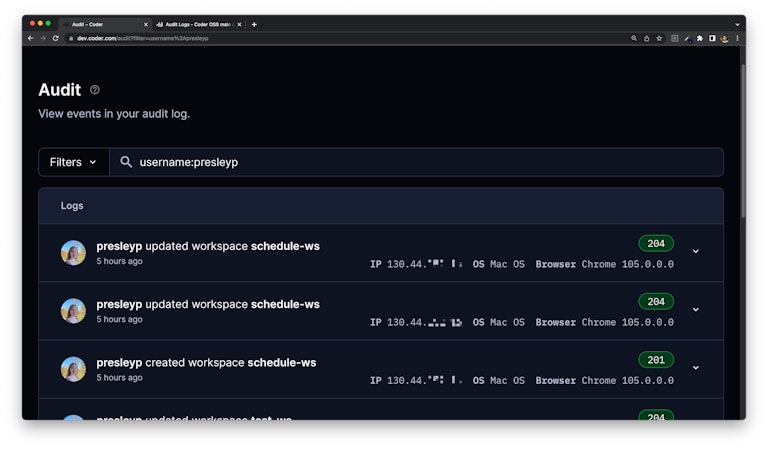Click the Chrome profile avatar in toolbar
The width and height of the screenshot is (768, 449).
724,38
